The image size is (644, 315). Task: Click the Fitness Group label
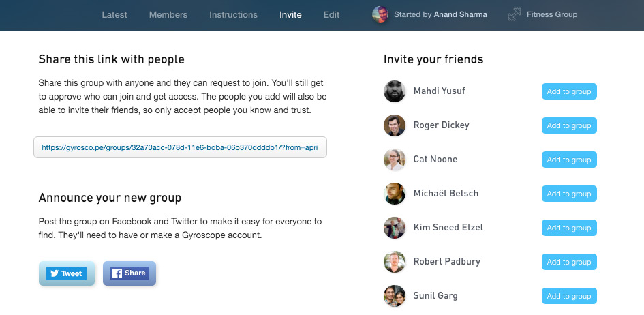click(x=552, y=14)
